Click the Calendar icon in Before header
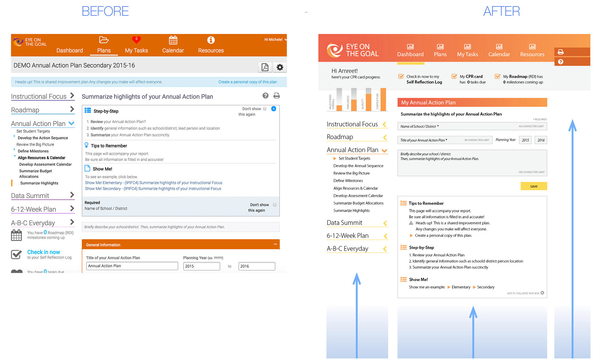Screen dimensions: 602x364 coord(173,40)
